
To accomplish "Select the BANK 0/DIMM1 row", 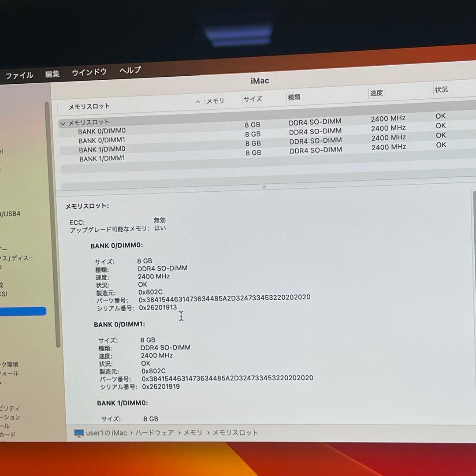I will 102,140.
